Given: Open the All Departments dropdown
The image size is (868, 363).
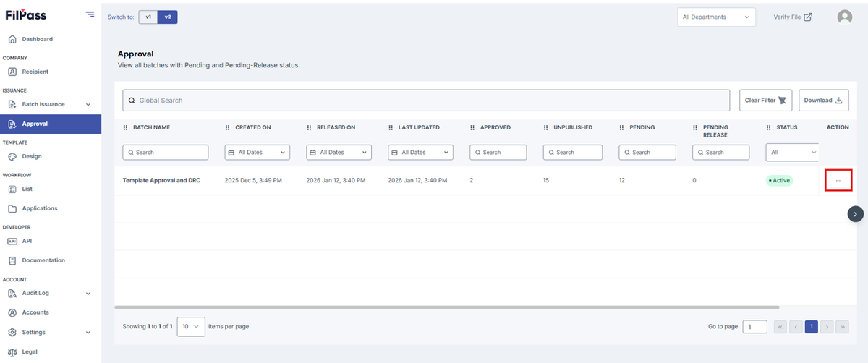Looking at the screenshot, I should point(716,17).
